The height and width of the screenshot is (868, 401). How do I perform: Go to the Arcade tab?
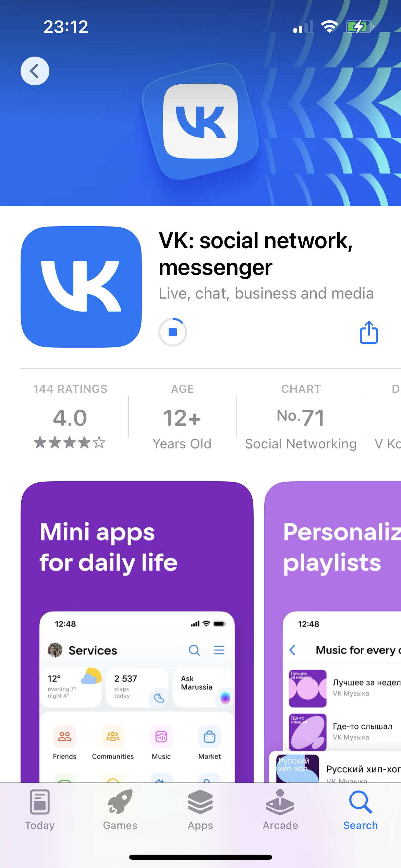[x=280, y=810]
